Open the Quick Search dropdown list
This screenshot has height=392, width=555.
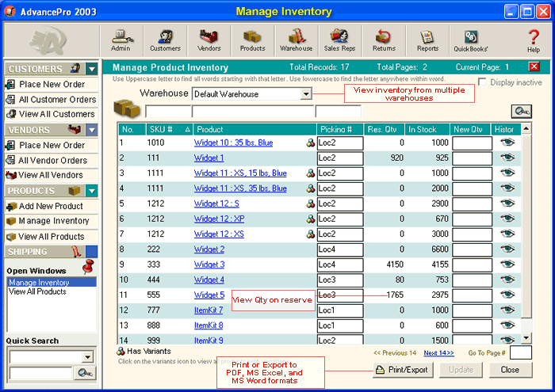tap(88, 357)
